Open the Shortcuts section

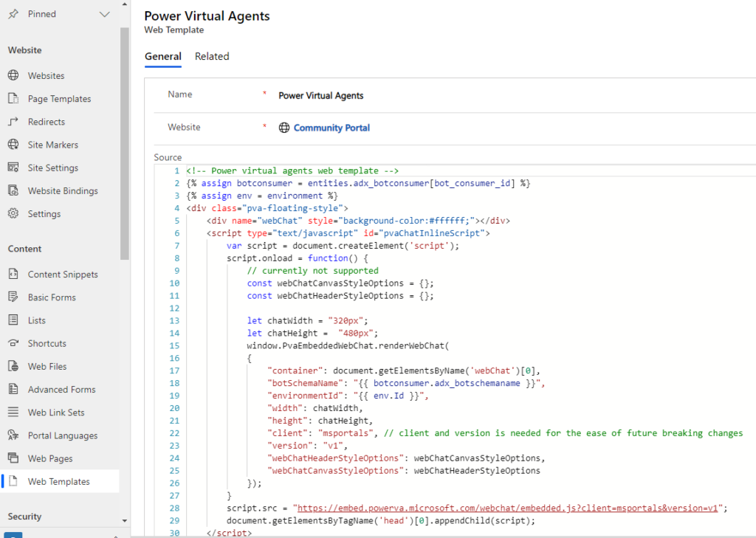tap(46, 342)
